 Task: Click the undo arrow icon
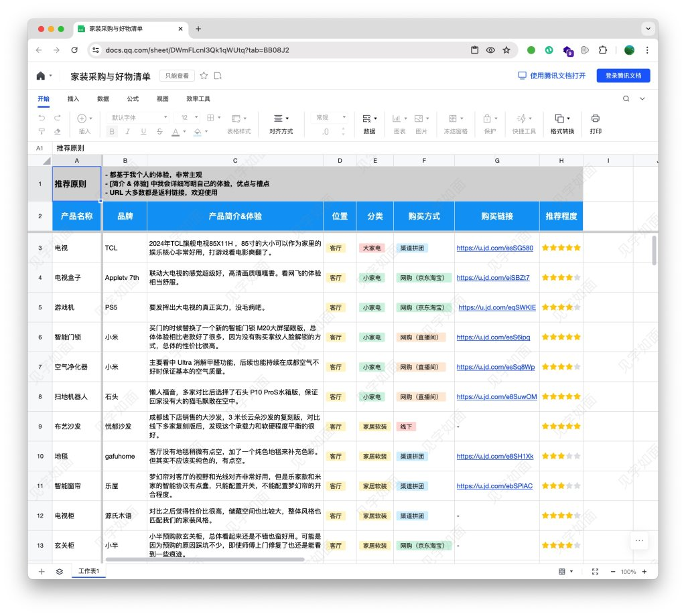point(42,118)
